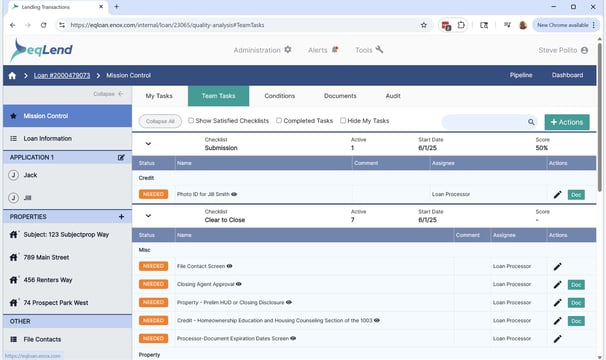The image size is (606, 360).
Task: Open the Documents tab
Action: point(340,96)
